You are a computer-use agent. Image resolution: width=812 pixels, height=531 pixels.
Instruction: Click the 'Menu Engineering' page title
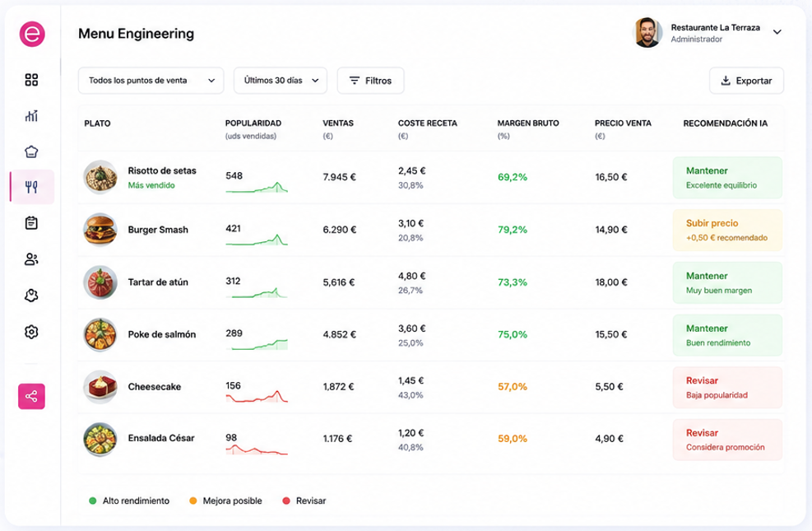click(137, 34)
